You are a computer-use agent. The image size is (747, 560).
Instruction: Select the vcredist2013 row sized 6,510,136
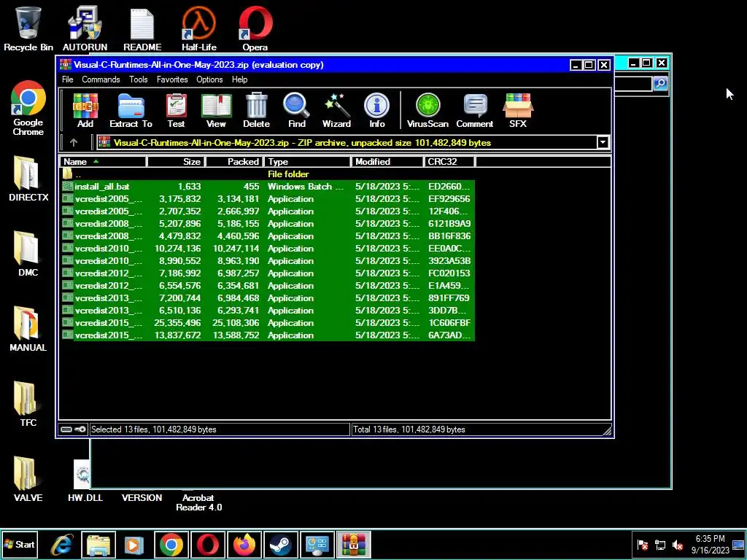tap(267, 311)
